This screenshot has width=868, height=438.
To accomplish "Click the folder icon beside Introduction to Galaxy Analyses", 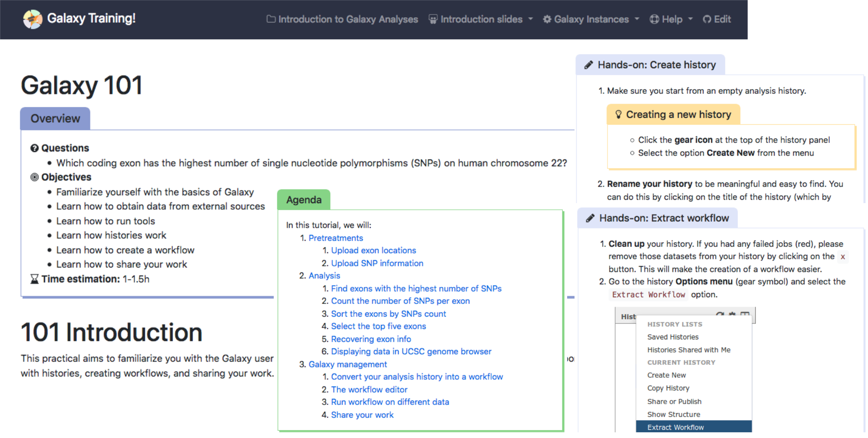I will pos(271,19).
